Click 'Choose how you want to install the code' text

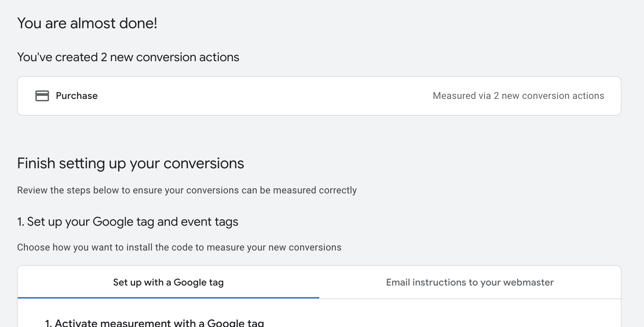[x=179, y=247]
